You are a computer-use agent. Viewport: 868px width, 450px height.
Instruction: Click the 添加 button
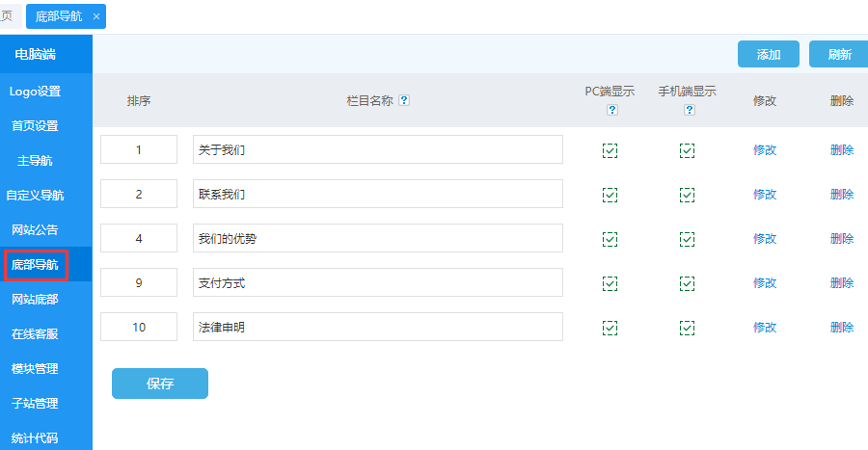(769, 55)
